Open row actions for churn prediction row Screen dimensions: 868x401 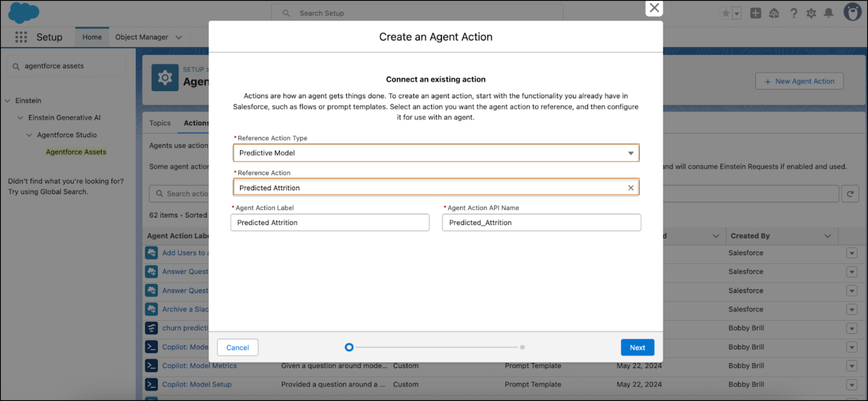(x=852, y=328)
